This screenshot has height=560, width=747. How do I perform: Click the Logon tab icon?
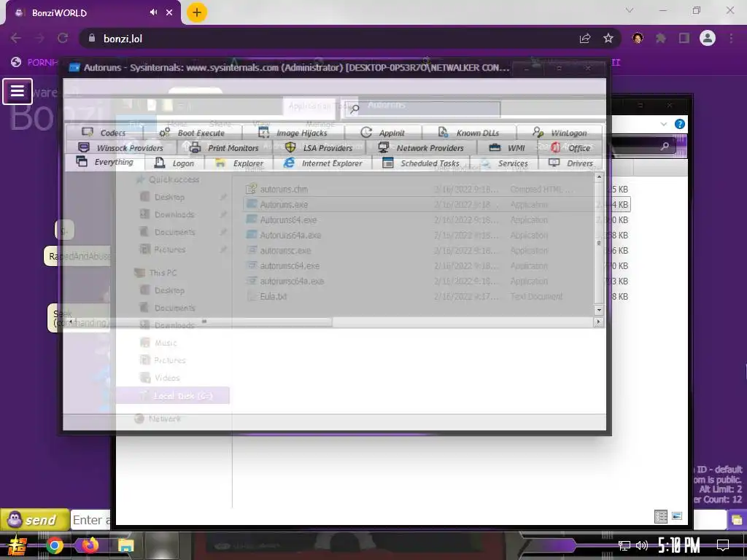[x=160, y=163]
